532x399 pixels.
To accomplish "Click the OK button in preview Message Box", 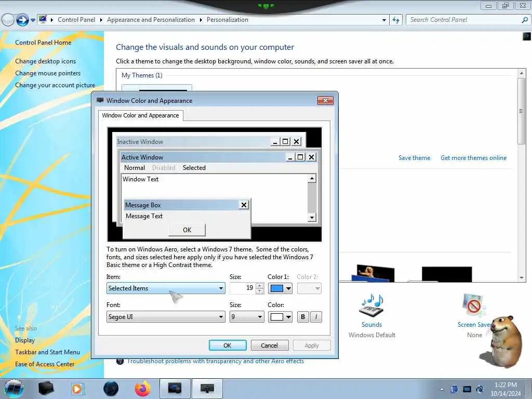I will [187, 230].
